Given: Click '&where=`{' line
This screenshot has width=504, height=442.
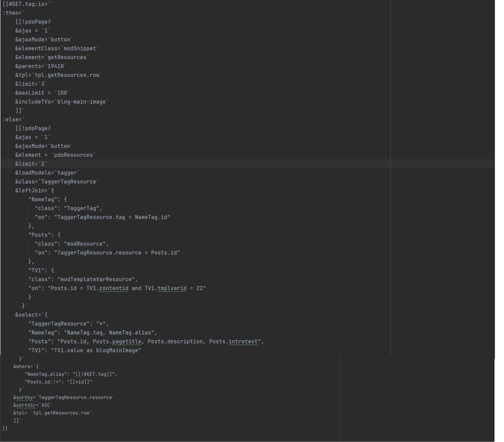Looking at the screenshot, I should (x=26, y=366).
